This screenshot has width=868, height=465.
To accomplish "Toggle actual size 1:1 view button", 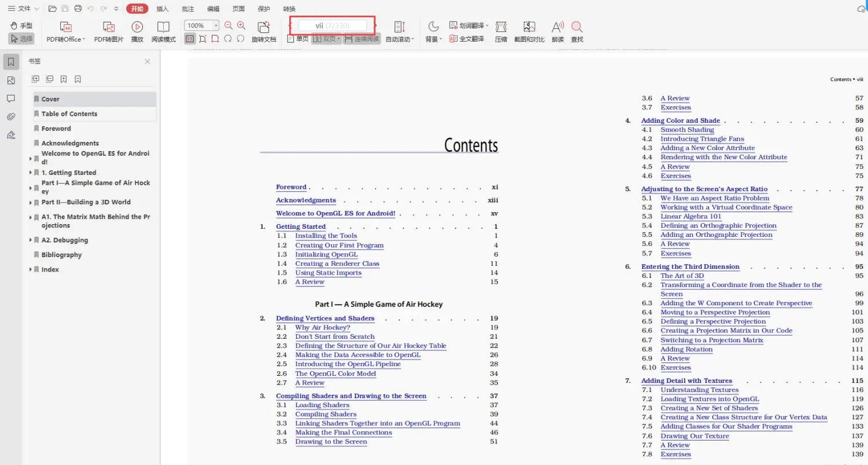I will tap(190, 39).
